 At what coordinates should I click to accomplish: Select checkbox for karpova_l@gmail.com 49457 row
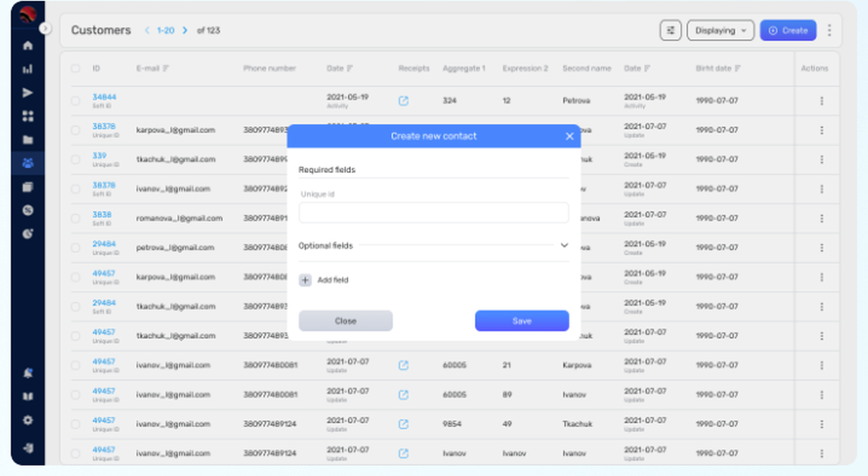tap(76, 277)
